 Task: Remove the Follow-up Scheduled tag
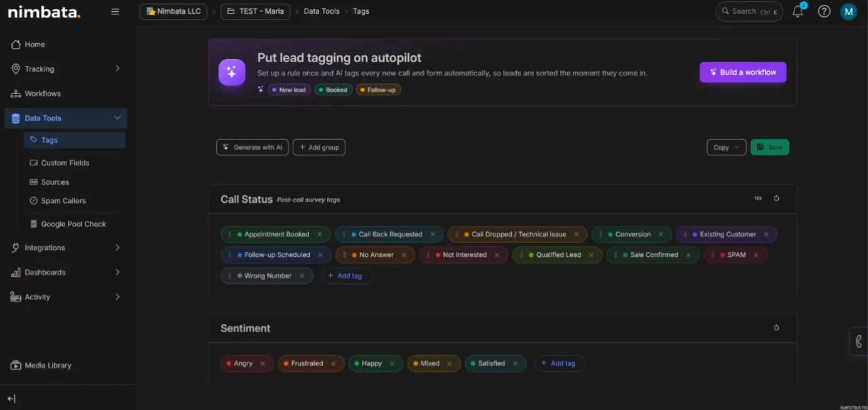click(320, 255)
